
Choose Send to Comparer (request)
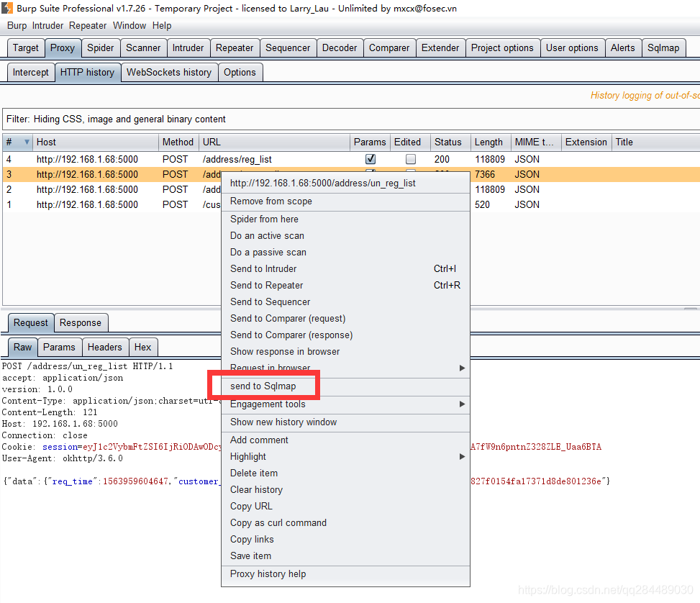click(345, 318)
